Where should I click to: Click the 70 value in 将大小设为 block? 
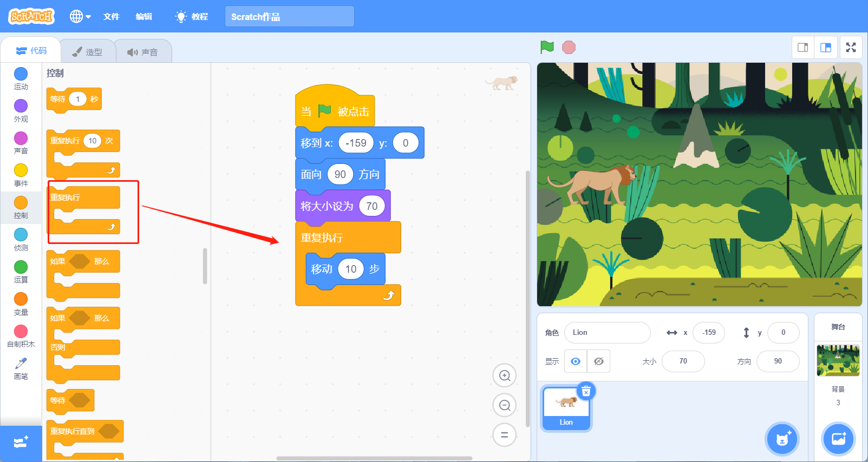tap(371, 206)
